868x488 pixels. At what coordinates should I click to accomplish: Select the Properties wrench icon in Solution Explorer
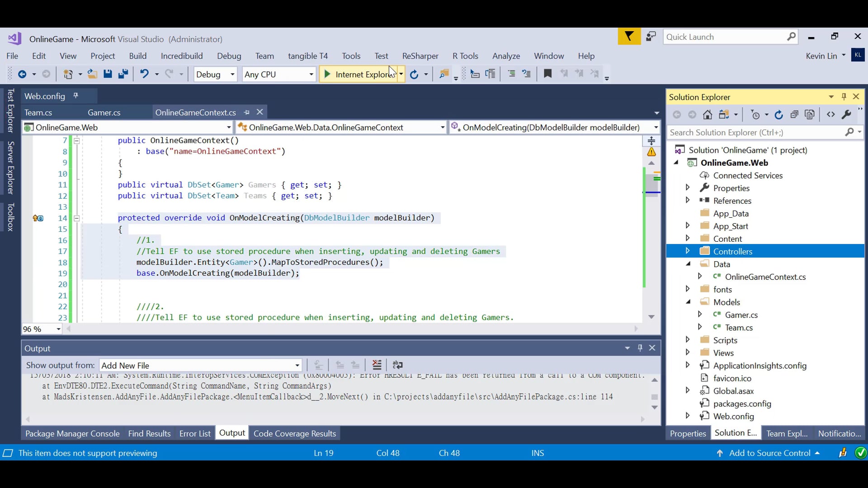[847, 114]
